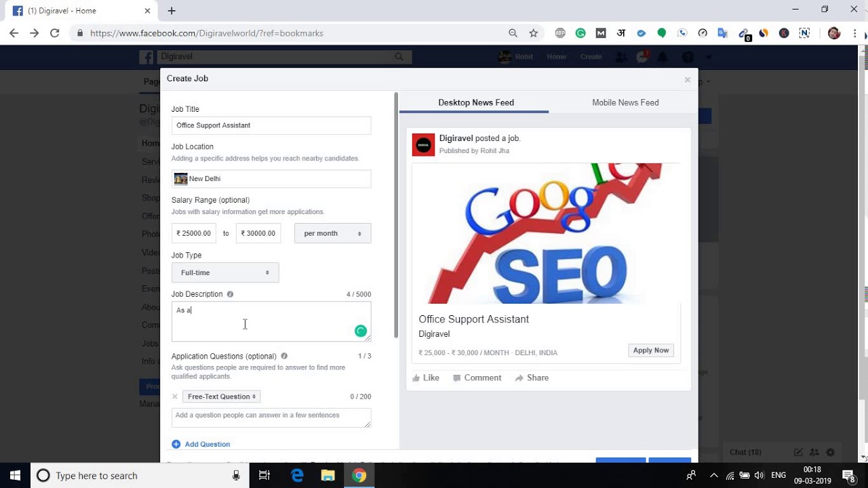Viewport: 868px width, 488px height.
Task: Click the Create Job form scrollbar
Action: (396, 214)
